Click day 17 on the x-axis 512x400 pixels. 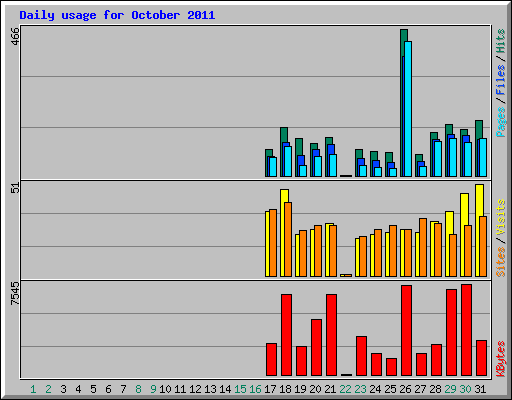pos(270,389)
